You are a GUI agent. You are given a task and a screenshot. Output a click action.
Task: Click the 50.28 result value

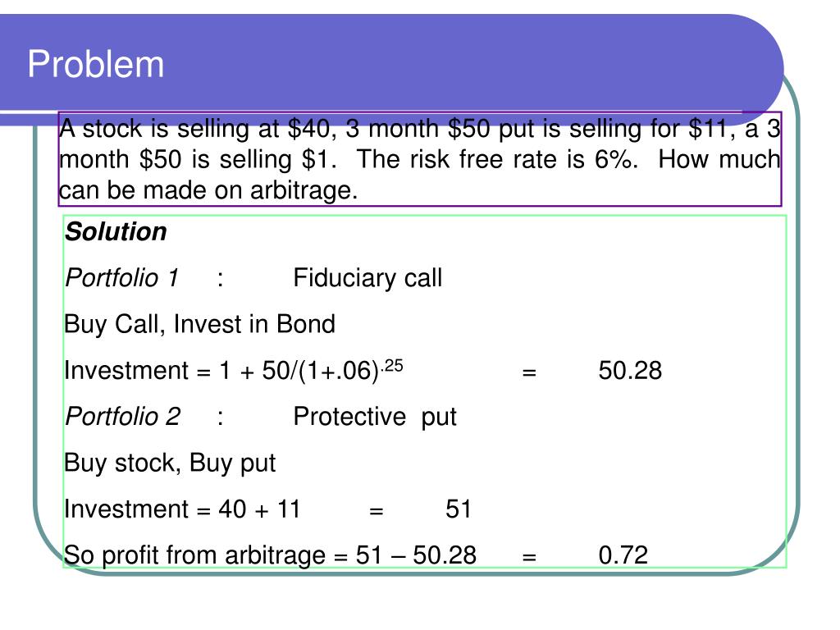[630, 371]
